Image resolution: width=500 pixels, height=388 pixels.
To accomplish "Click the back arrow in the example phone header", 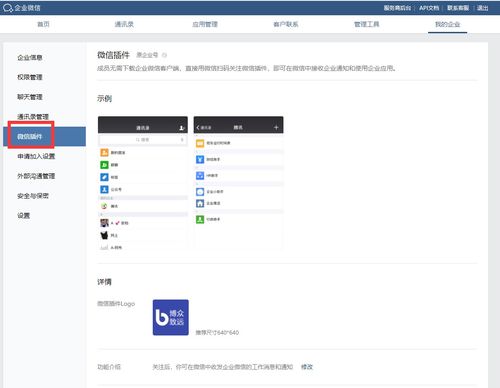I will (198, 127).
